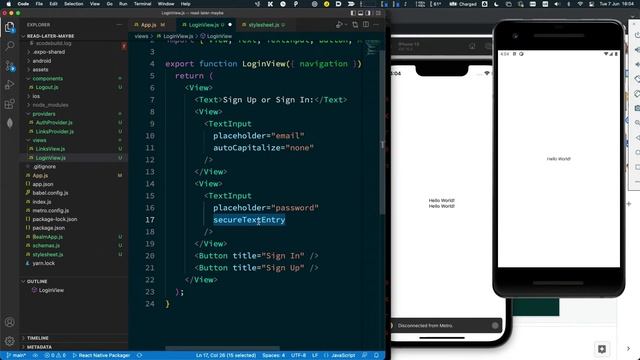
Task: Open the Run menu in menu bar
Action: (x=123, y=4)
